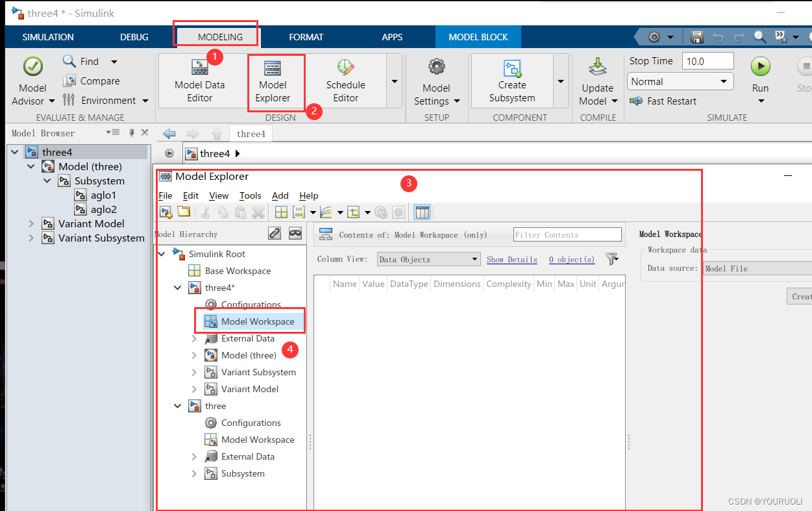Collapse Model (three) in Model Browser

click(31, 167)
